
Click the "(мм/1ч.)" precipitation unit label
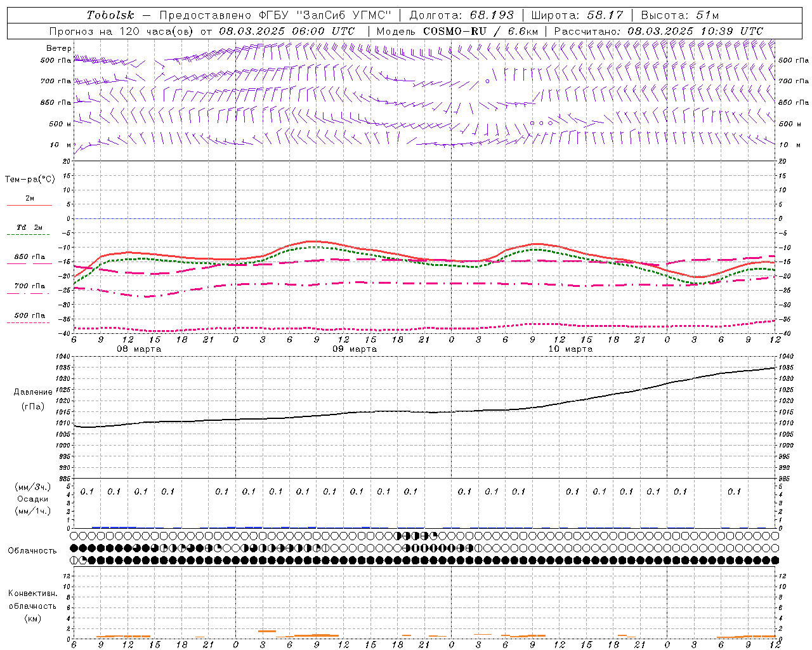tap(33, 511)
